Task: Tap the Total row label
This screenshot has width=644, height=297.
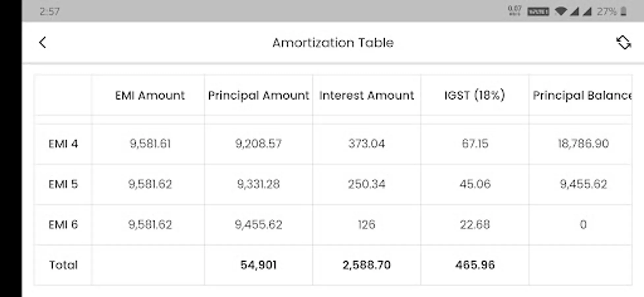Action: click(63, 265)
